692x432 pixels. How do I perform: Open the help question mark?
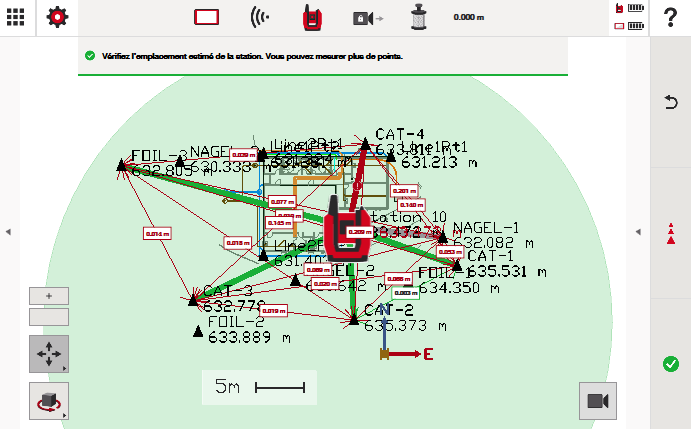pyautogui.click(x=671, y=17)
